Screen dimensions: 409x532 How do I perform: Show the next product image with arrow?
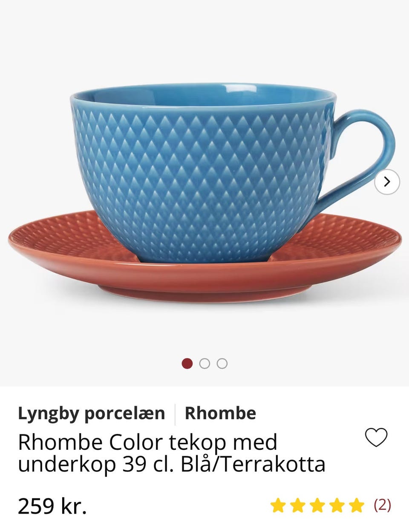click(387, 182)
